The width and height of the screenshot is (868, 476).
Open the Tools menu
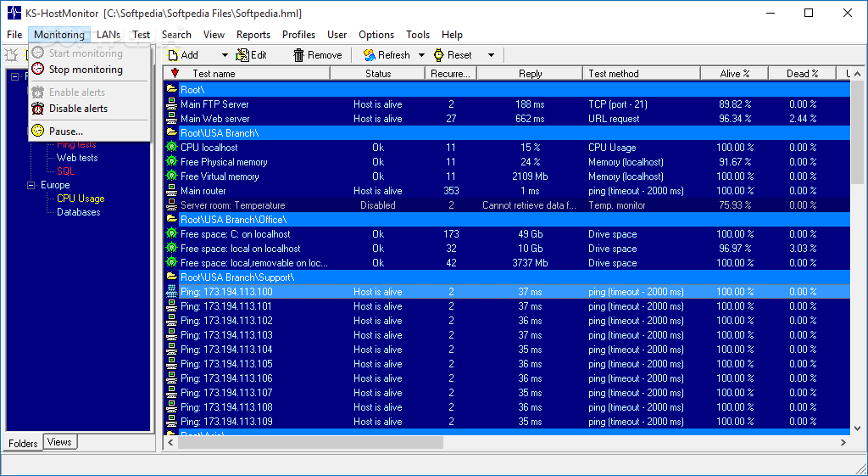point(418,34)
